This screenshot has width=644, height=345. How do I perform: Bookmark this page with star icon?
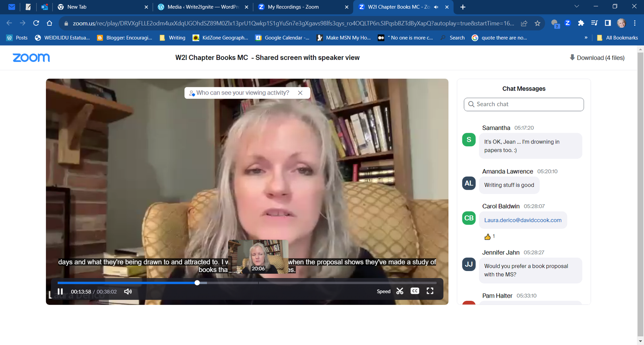(537, 23)
